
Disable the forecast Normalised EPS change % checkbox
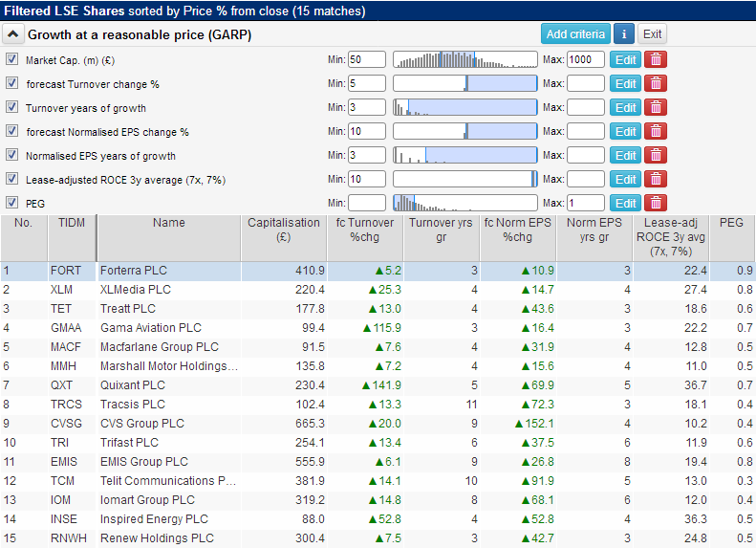tap(12, 131)
